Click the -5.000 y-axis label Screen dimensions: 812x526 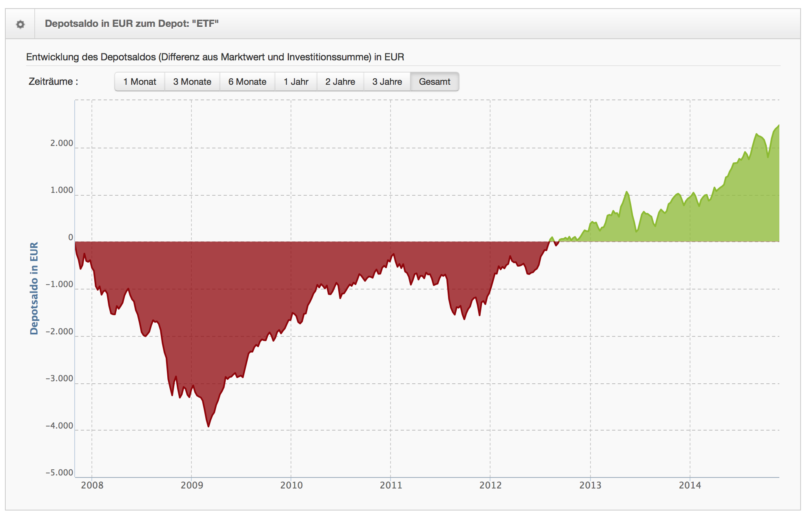(60, 473)
